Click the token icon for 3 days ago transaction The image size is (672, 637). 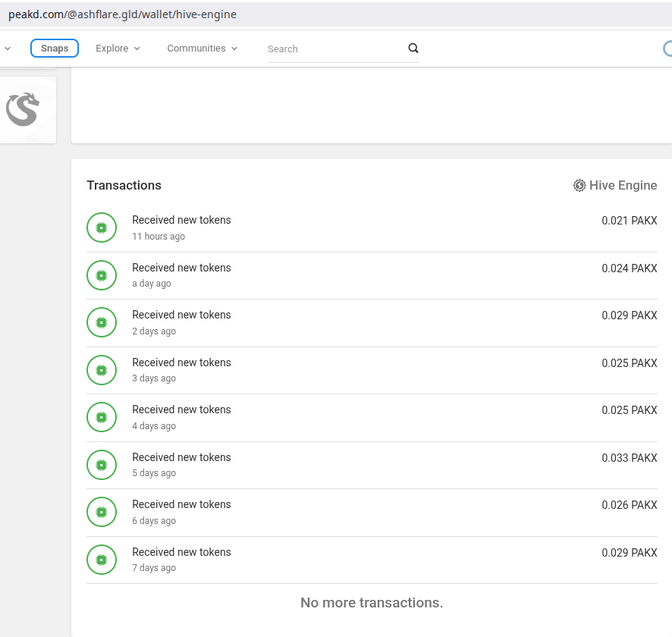click(x=102, y=370)
